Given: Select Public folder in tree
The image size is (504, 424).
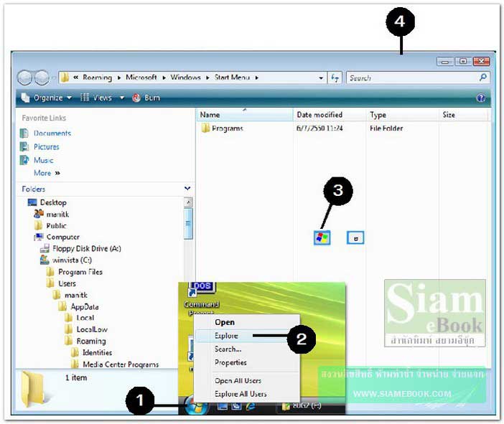Looking at the screenshot, I should 56,226.
